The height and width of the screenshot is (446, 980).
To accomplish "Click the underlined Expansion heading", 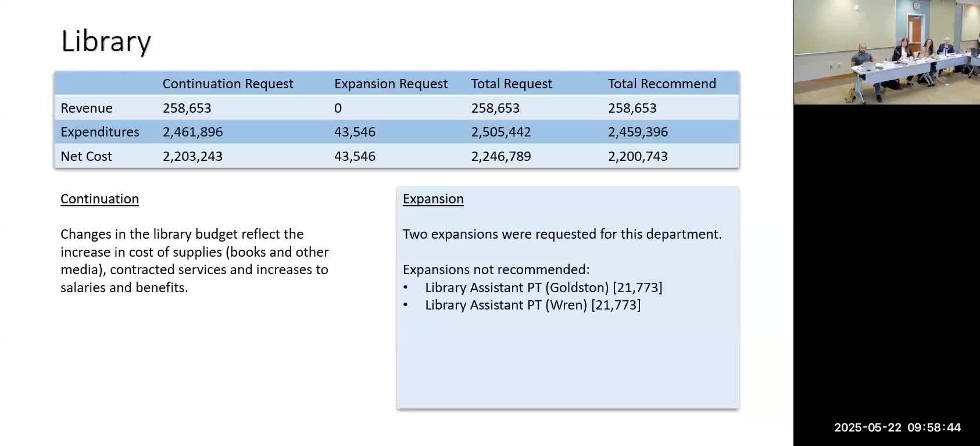I will (x=433, y=199).
